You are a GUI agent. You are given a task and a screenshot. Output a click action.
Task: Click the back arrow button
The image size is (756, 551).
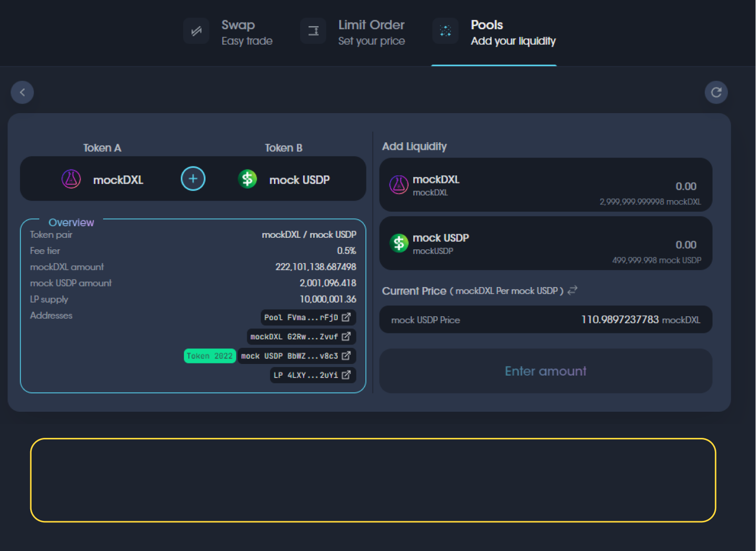tap(22, 93)
